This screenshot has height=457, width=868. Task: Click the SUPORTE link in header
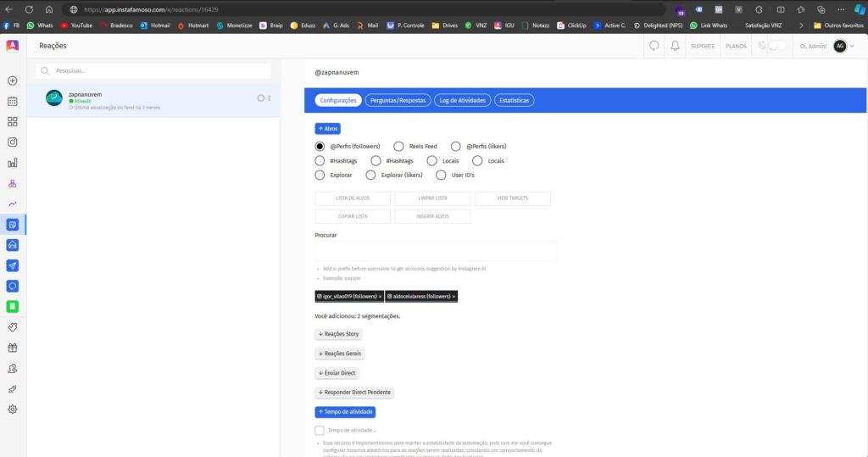click(703, 46)
